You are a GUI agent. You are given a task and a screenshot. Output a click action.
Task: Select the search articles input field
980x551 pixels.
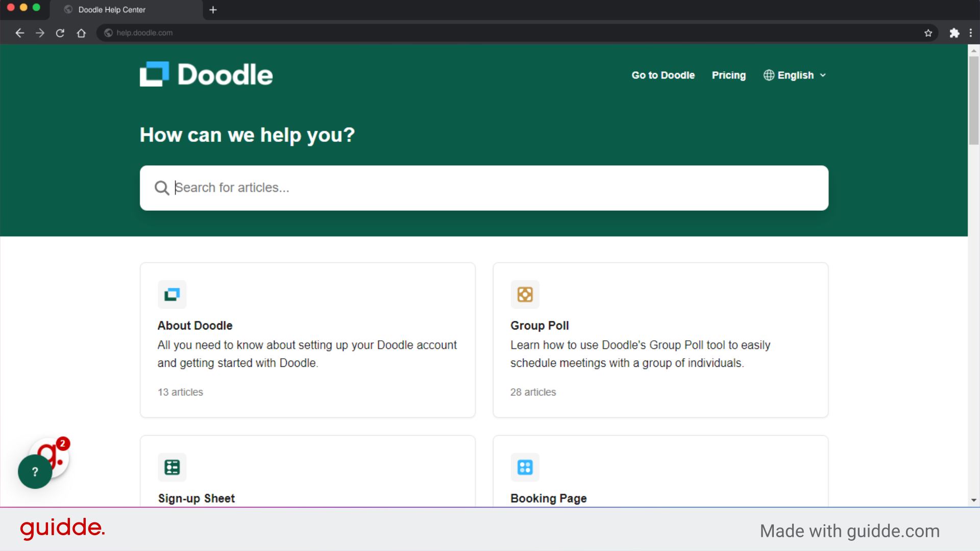(x=484, y=188)
